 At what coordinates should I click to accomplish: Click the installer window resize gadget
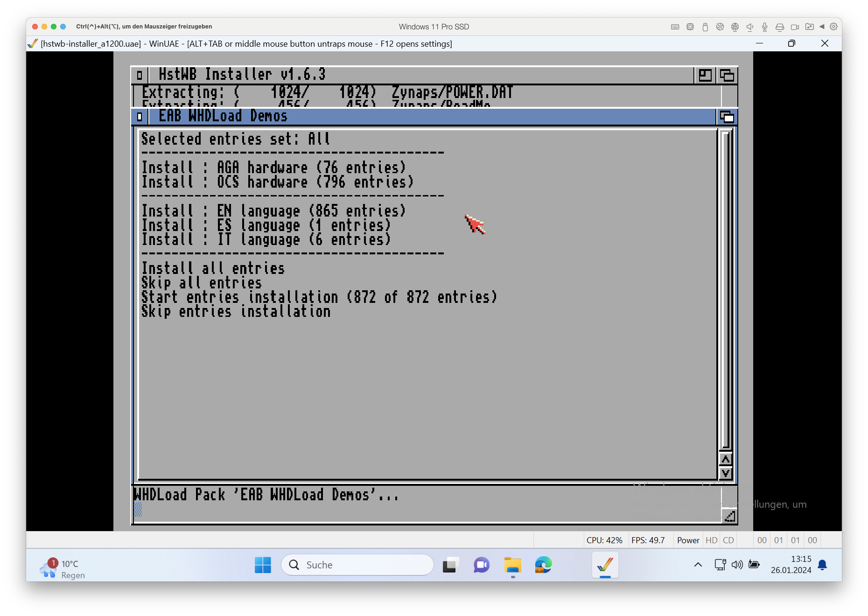coord(729,516)
